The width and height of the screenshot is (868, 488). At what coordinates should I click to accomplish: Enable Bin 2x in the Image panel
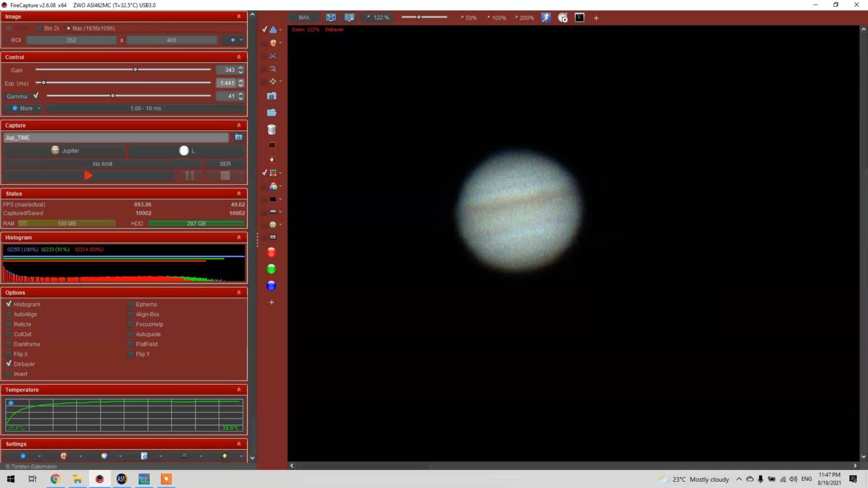[38, 28]
